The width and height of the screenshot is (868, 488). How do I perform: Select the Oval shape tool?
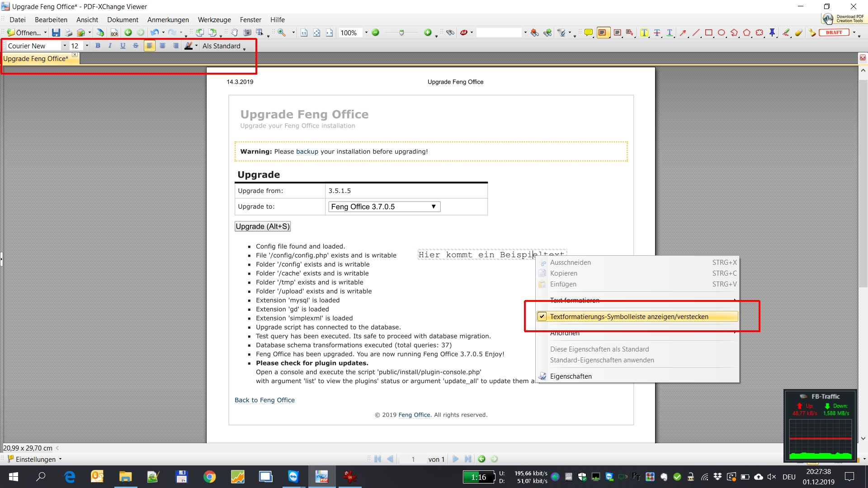721,33
